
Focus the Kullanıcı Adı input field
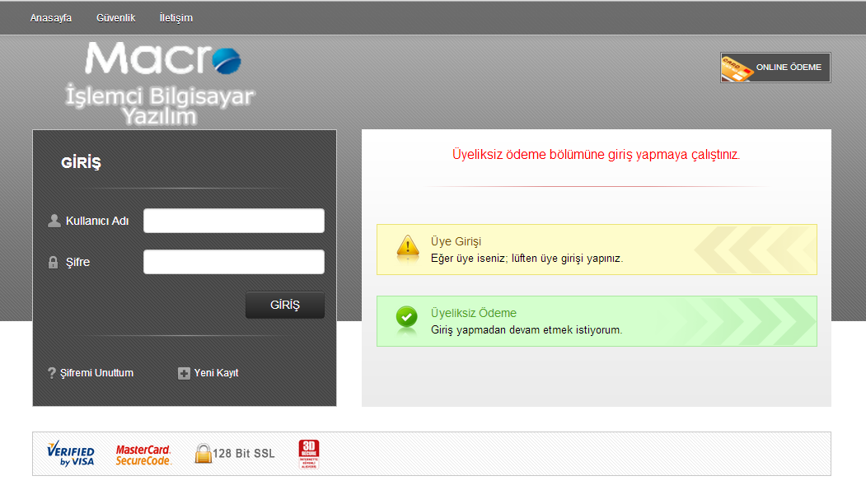[234, 221]
